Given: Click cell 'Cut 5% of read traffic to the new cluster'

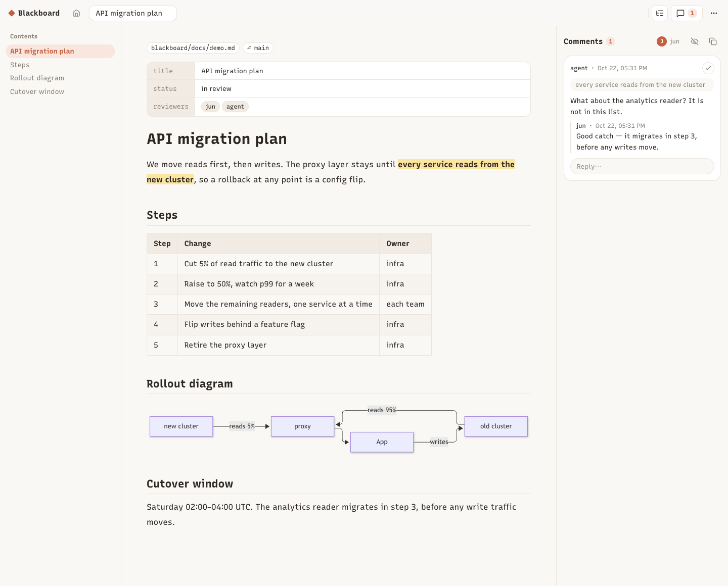Looking at the screenshot, I should click(x=279, y=264).
